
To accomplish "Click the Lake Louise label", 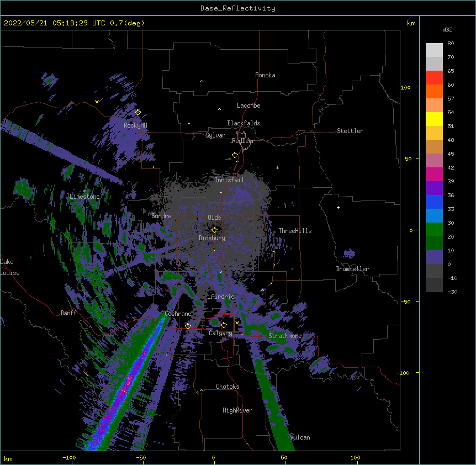I will 10,267.
